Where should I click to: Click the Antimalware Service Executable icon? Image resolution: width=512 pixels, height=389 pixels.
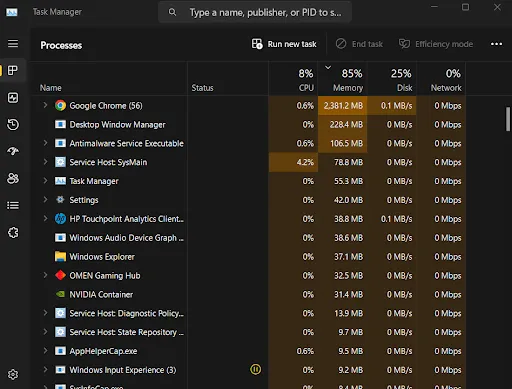tap(60, 143)
